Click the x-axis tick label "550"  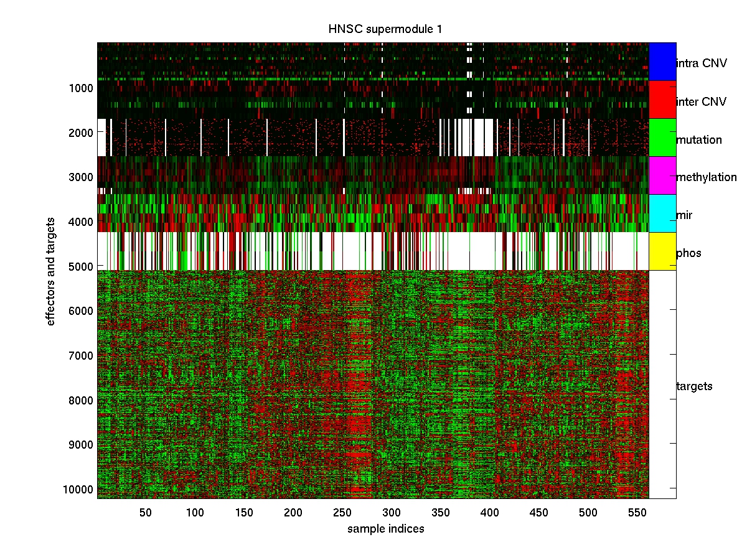point(637,512)
